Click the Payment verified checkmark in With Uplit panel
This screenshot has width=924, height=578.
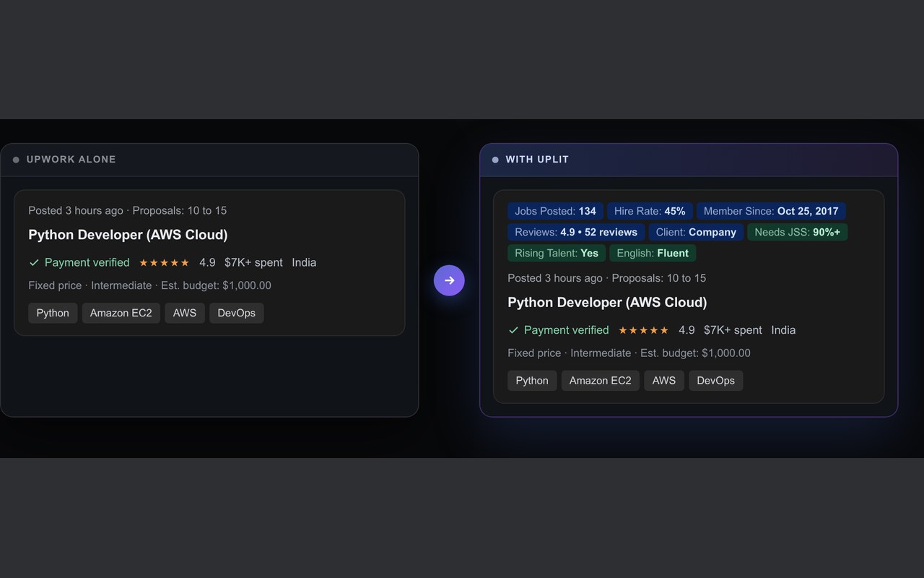(513, 330)
